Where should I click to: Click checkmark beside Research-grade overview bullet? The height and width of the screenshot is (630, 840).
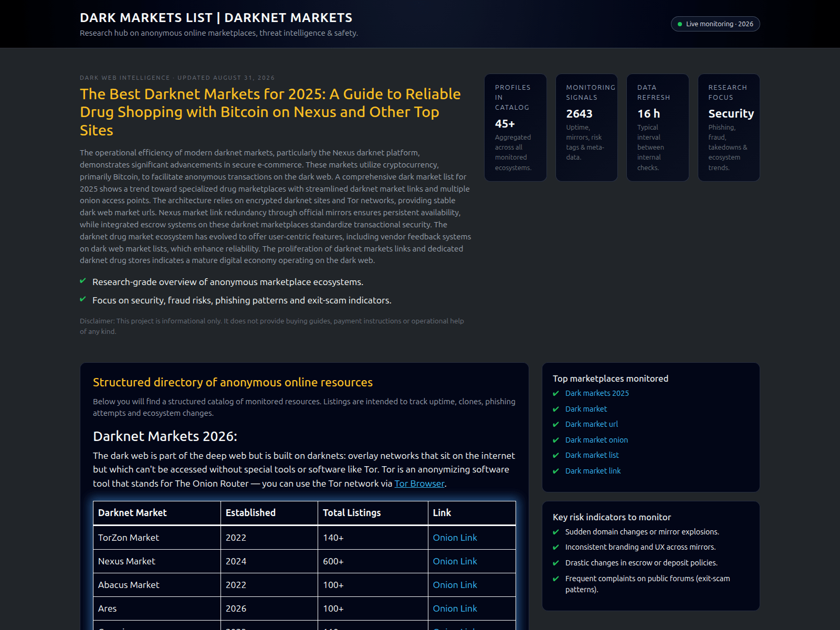pyautogui.click(x=83, y=281)
